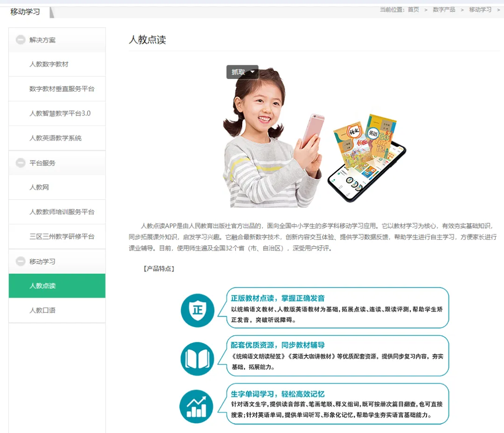
Task: Open the 抓取 dropdown arrow
Action: 252,72
